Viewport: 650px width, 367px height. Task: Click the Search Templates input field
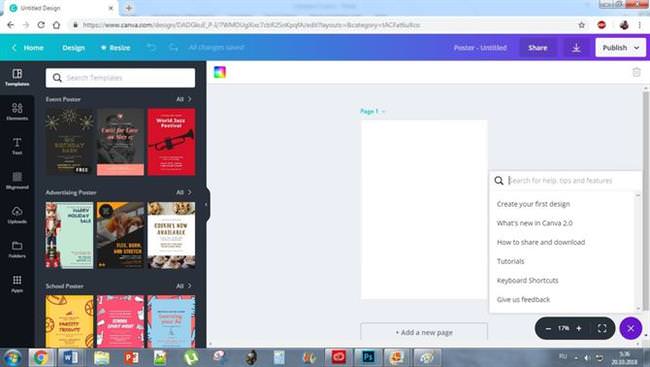120,78
